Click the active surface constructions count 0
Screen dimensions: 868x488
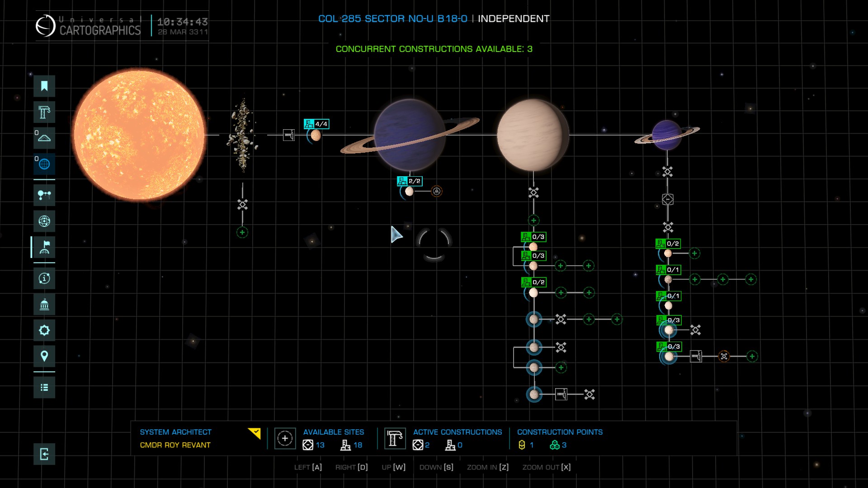(460, 445)
